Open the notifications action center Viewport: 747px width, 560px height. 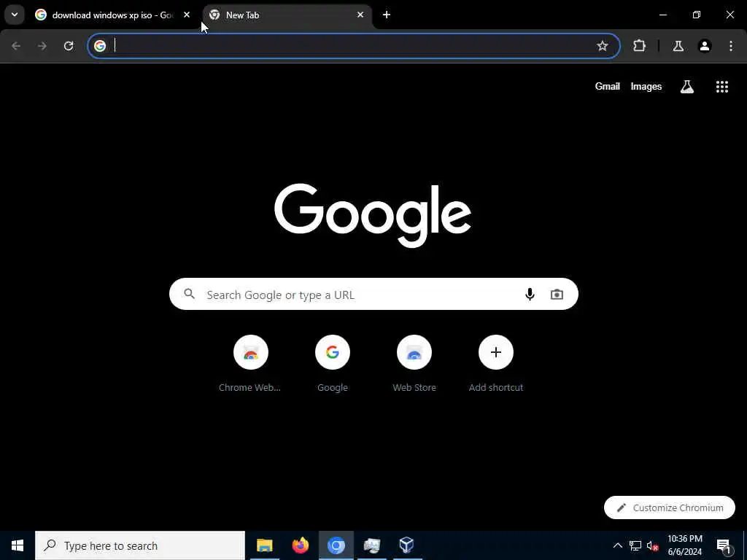[x=723, y=545]
